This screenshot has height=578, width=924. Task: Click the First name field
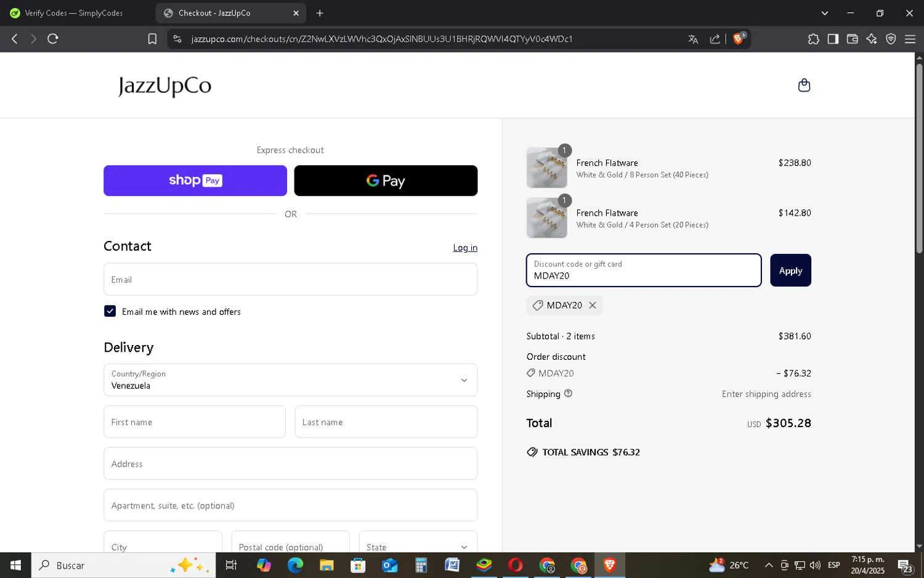(x=195, y=421)
